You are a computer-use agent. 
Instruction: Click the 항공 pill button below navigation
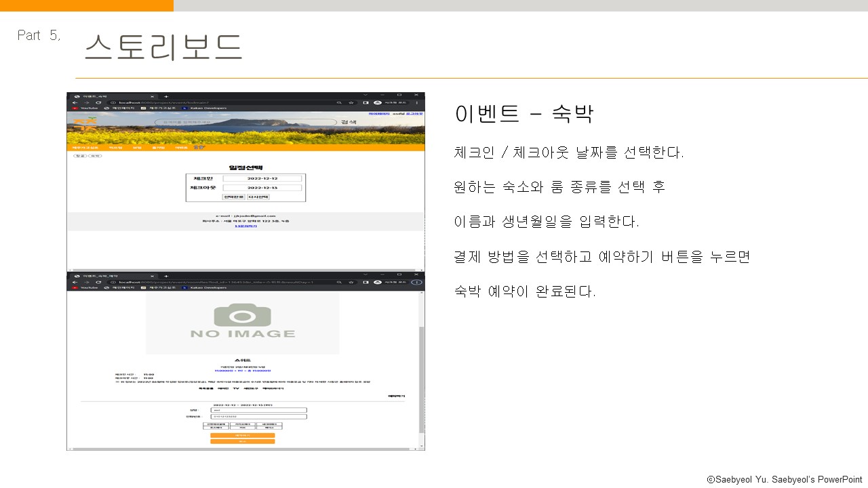tap(80, 156)
